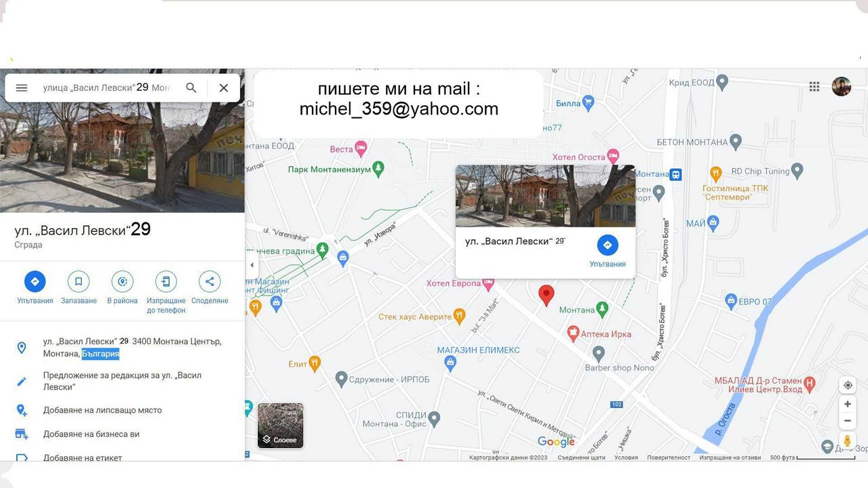Open the user profile avatar
868x488 pixels.
[x=842, y=87]
